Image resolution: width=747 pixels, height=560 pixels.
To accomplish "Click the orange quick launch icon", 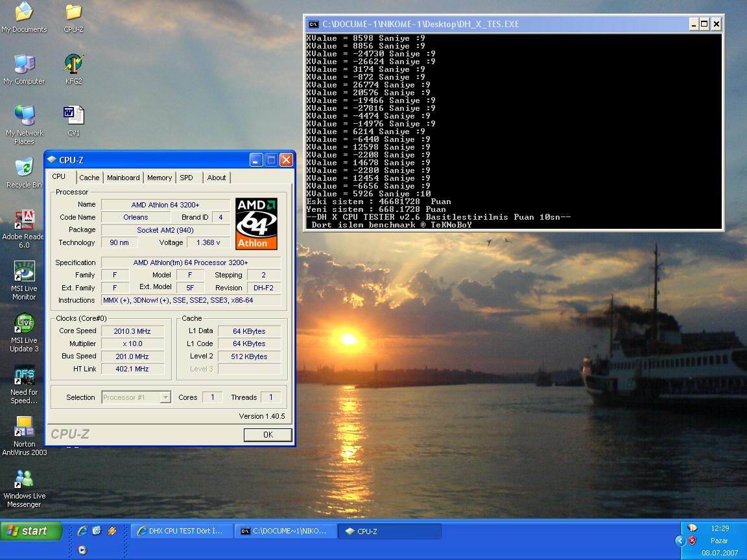I will [112, 530].
